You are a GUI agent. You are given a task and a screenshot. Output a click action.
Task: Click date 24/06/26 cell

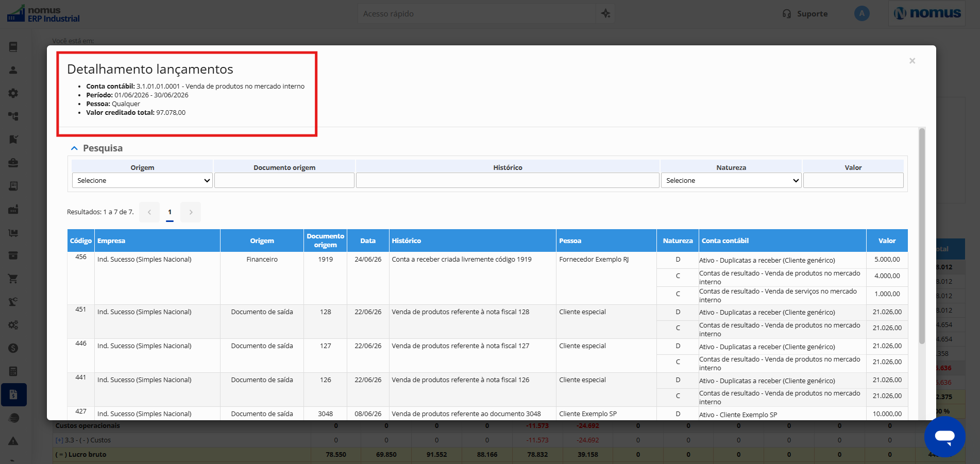click(368, 260)
